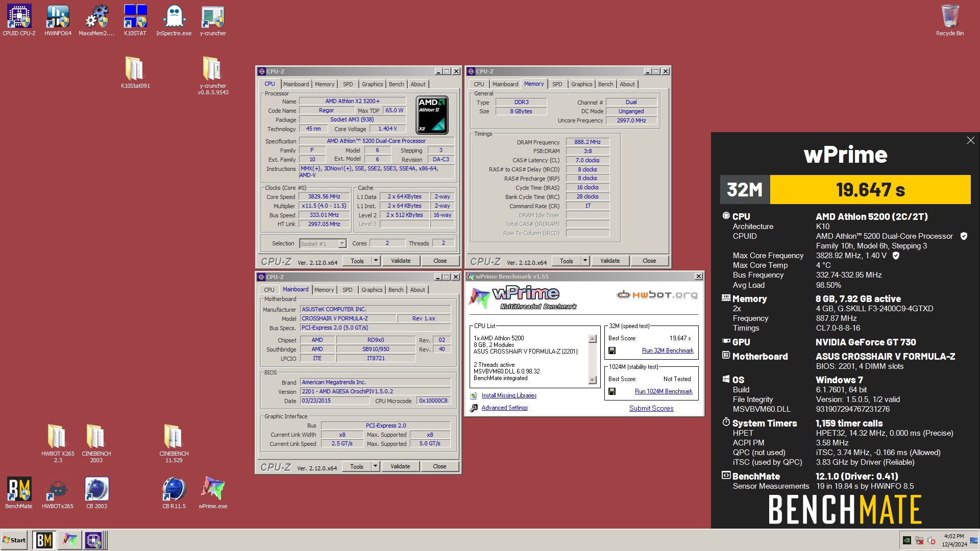Viewport: 980px width, 551px height.
Task: Open Advanced Settings link in wPrime
Action: 505,408
